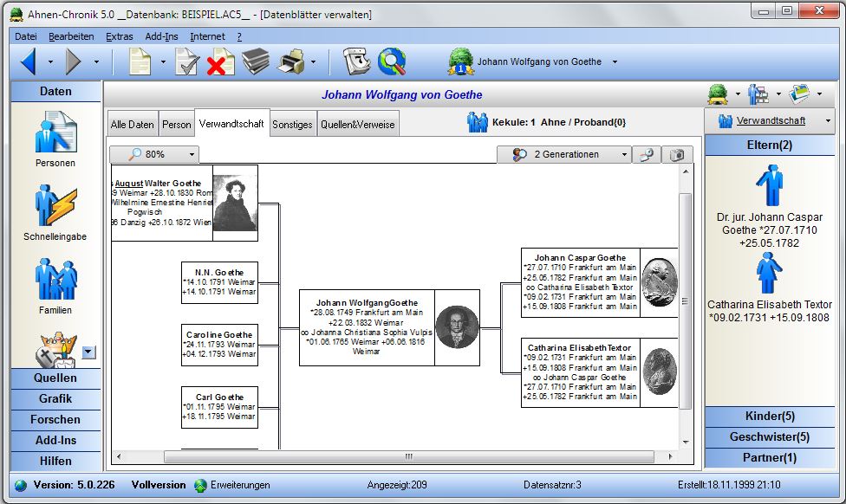Select the Carl Goethe chart box
846x504 pixels.
[219, 408]
